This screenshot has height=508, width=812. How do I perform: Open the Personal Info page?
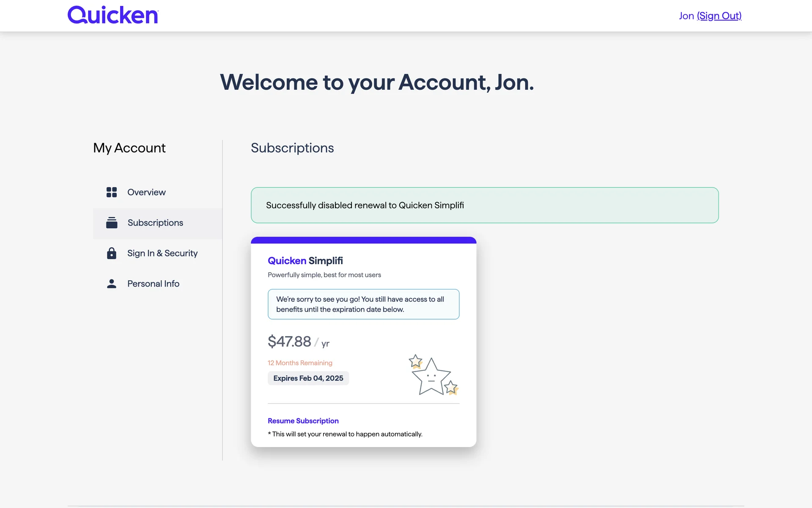[x=153, y=284]
